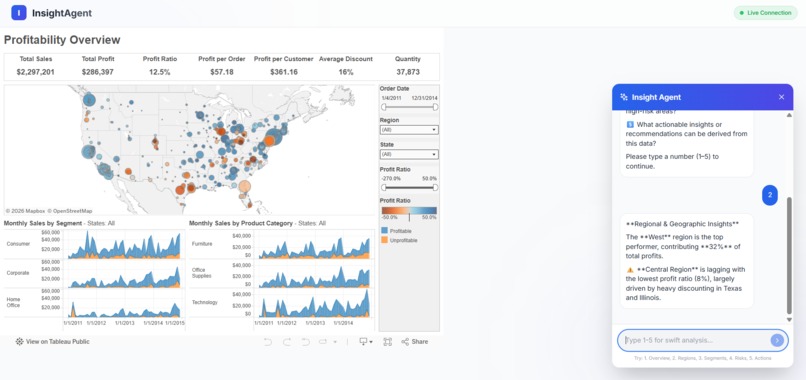The height and width of the screenshot is (380, 806).
Task: Close the Insight Agent chat panel
Action: [781, 97]
